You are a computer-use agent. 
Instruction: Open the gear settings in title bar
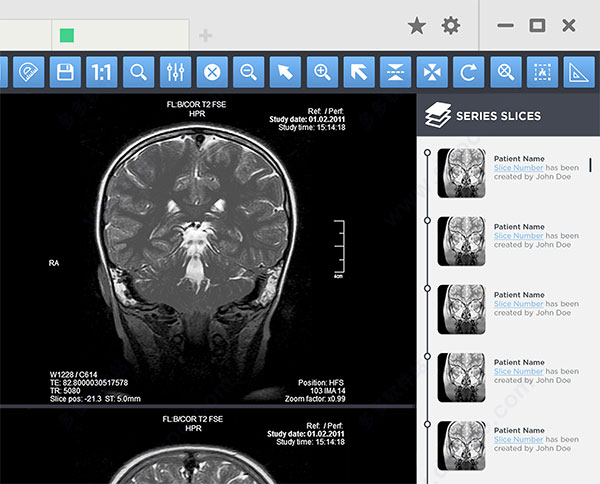(451, 26)
